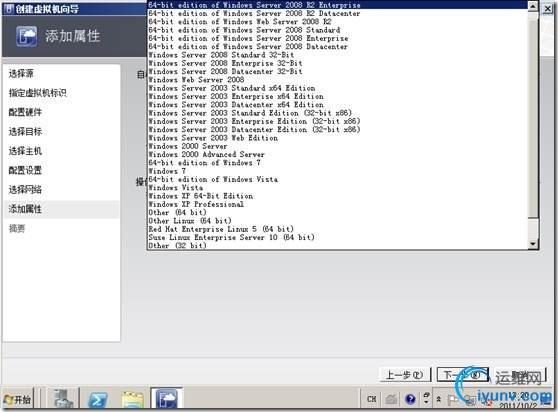Select Windows Server 2003 Datacenter x64 Edition
This screenshot has height=412, width=558.
pyautogui.click(x=337, y=105)
